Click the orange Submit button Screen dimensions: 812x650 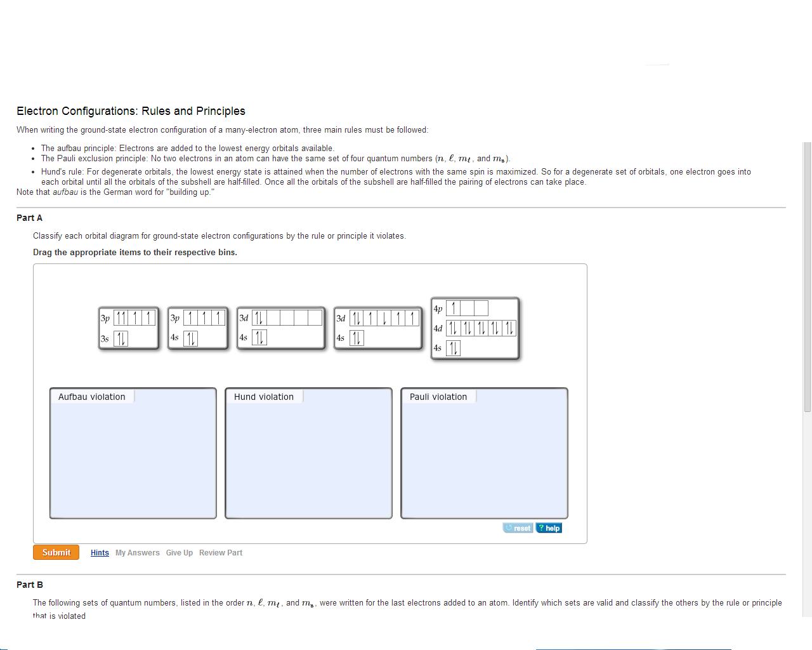pos(56,552)
